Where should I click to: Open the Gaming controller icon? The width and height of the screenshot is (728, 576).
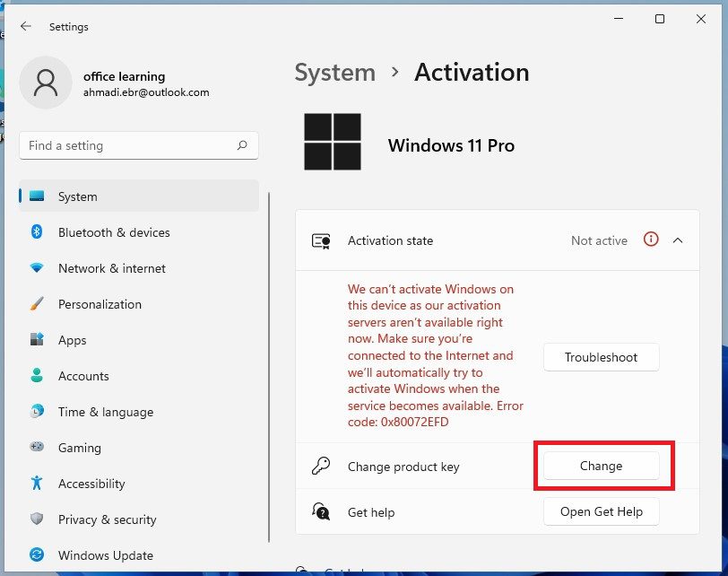pos(37,448)
